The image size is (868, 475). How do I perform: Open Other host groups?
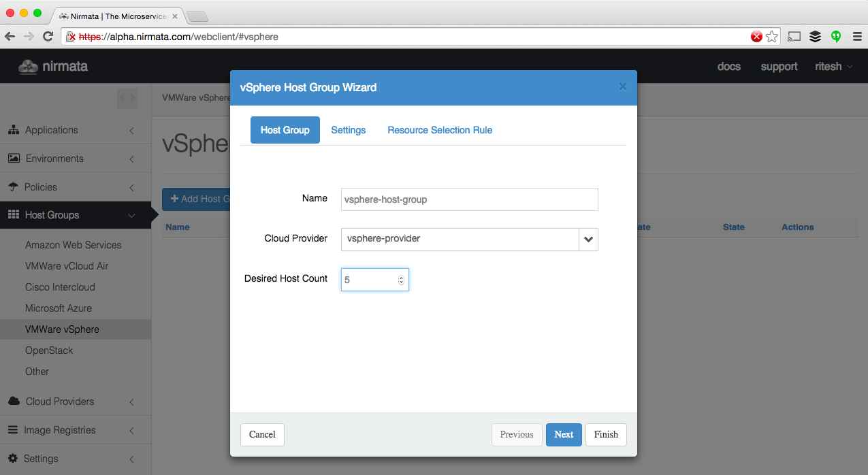pos(37,372)
